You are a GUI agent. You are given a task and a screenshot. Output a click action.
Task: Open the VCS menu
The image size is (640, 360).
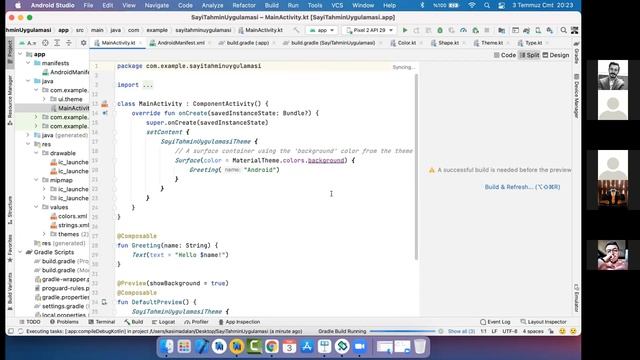[337, 5]
